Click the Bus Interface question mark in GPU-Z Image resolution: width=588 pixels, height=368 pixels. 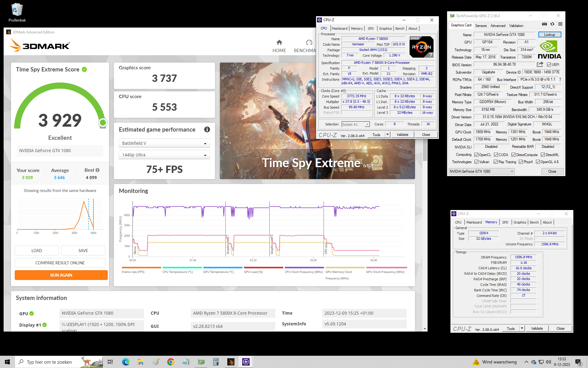point(560,79)
